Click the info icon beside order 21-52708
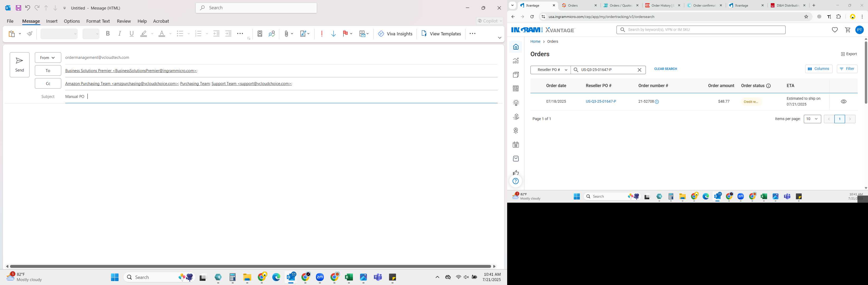868x285 pixels. 657,102
